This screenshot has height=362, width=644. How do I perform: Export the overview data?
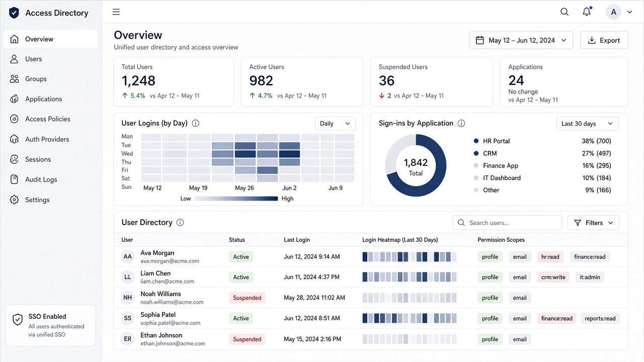(604, 40)
